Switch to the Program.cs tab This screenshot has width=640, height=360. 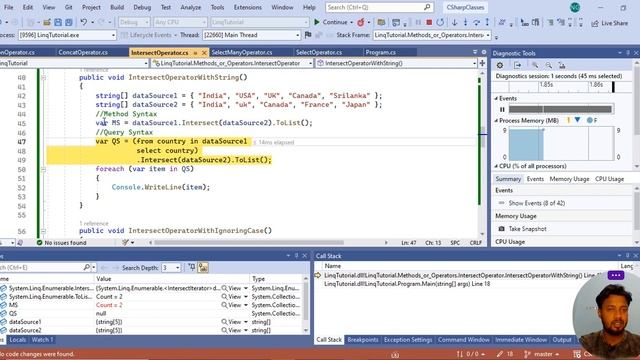(x=380, y=53)
